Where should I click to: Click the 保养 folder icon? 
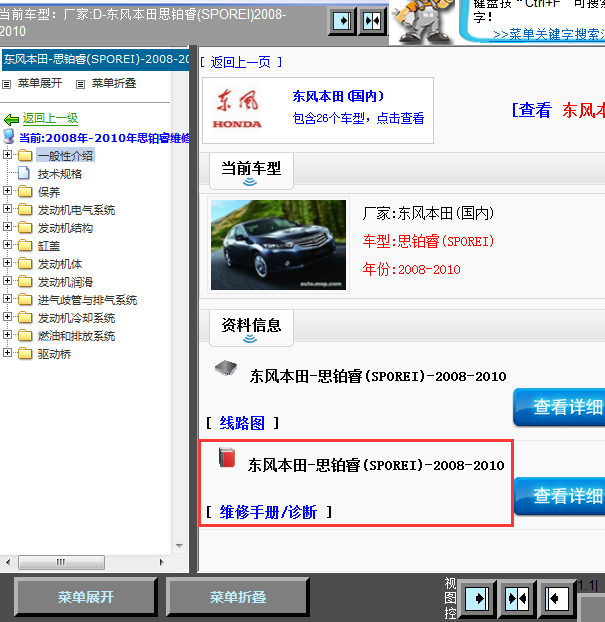pos(25,192)
